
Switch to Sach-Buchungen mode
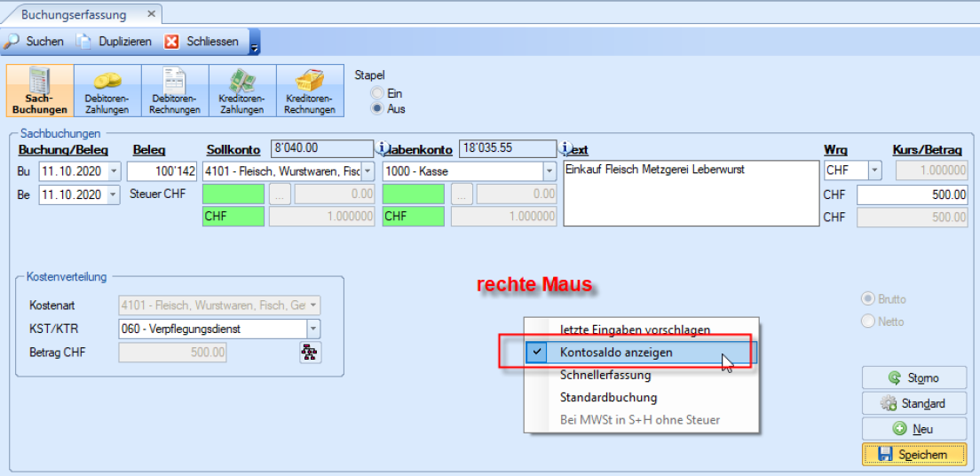coord(40,91)
